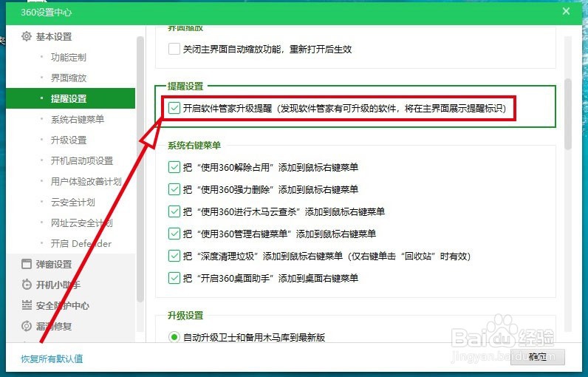Viewport: 588px width, 377px height.
Task: Open 用户体验改善计划 section
Action: point(86,182)
